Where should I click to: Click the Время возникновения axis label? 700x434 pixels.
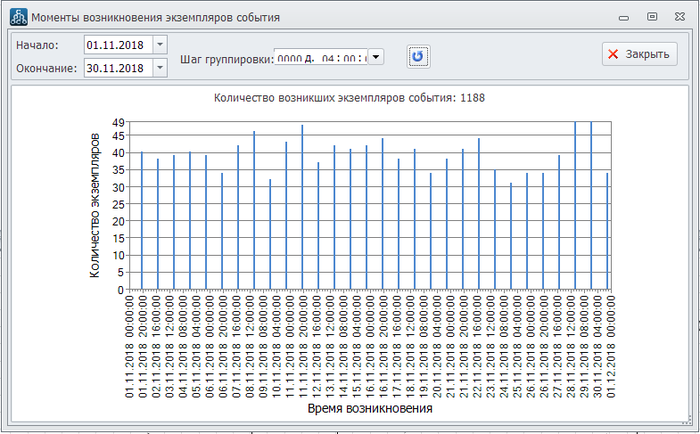click(x=370, y=409)
